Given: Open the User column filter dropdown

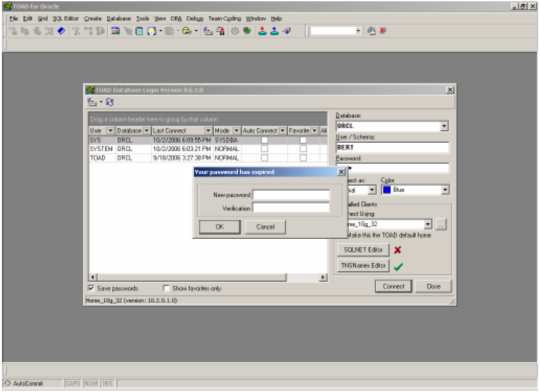Looking at the screenshot, I should [110, 130].
